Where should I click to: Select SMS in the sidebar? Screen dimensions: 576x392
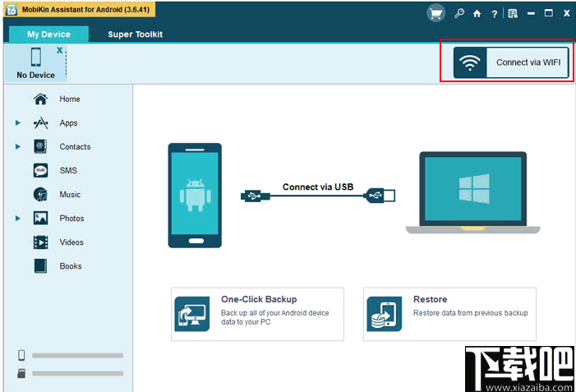click(68, 170)
